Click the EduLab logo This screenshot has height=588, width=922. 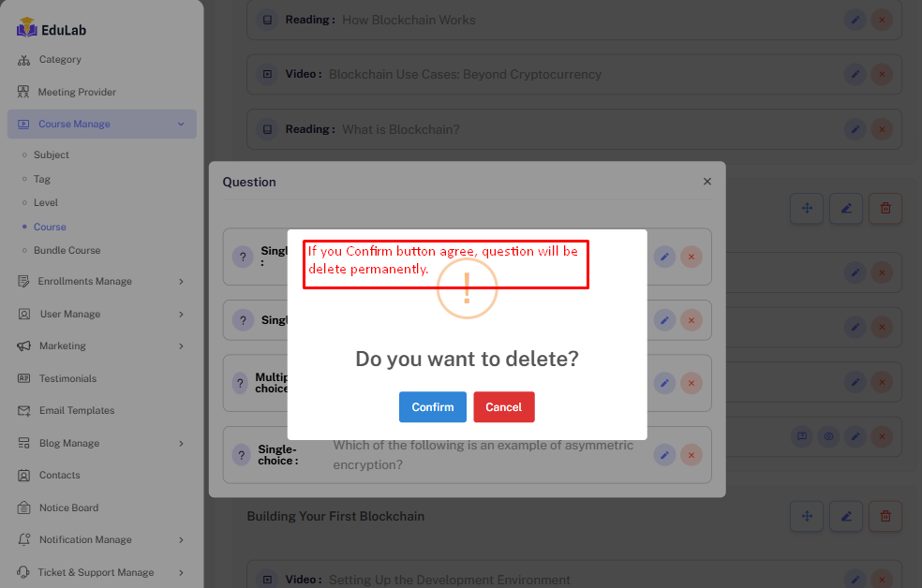tap(52, 29)
